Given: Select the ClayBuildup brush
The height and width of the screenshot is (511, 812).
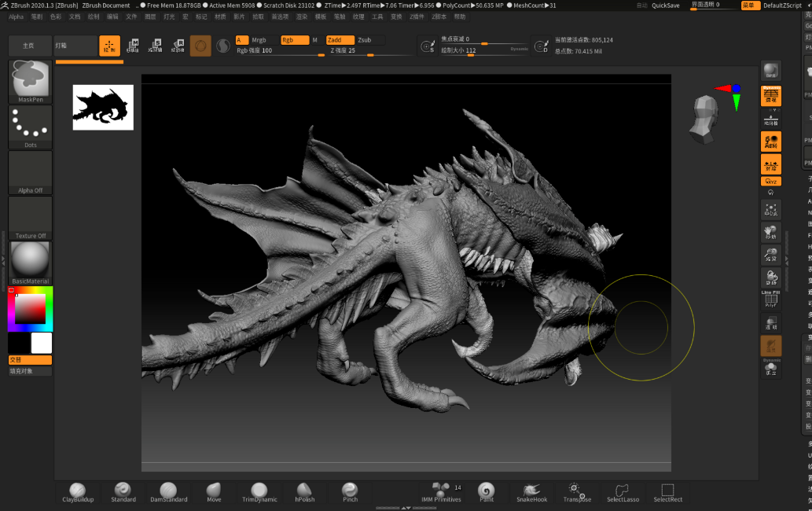Looking at the screenshot, I should click(x=78, y=491).
